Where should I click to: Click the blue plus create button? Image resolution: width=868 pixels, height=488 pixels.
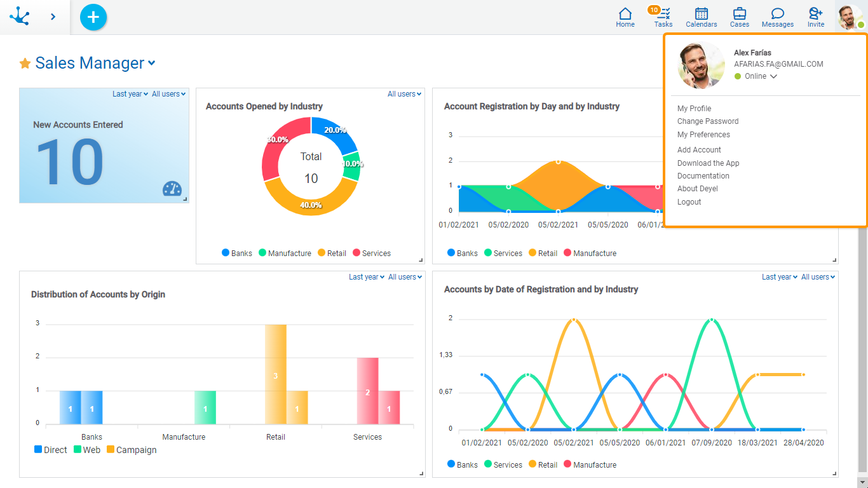point(93,17)
